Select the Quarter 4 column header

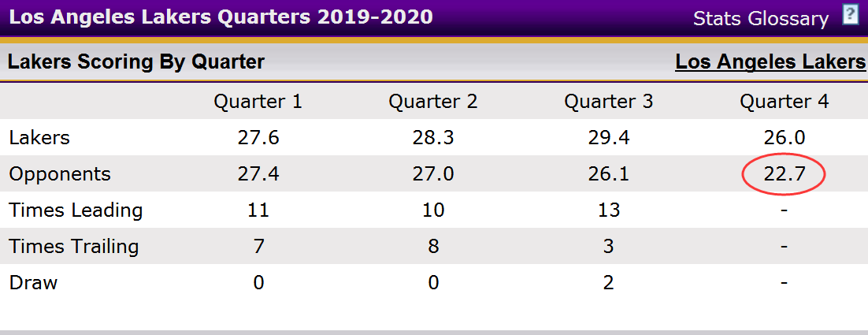coord(784,102)
